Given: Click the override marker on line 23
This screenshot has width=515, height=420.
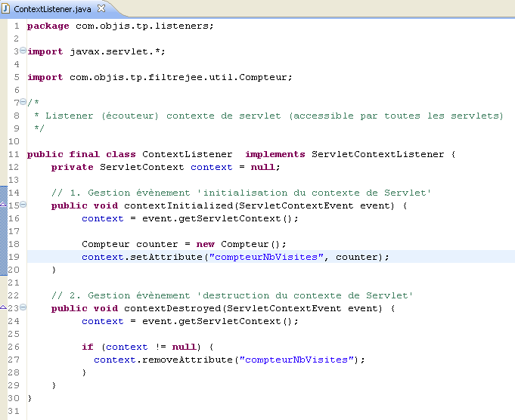Looking at the screenshot, I should point(3,307).
